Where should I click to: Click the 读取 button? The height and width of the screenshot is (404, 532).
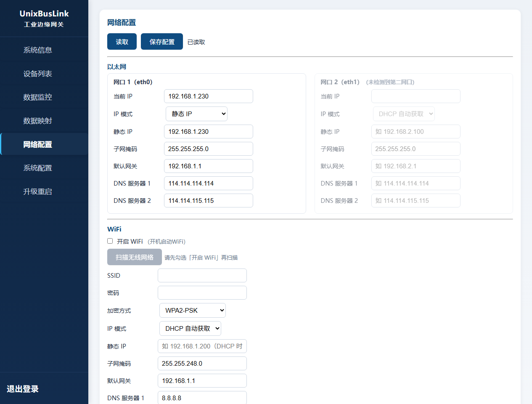pos(122,42)
